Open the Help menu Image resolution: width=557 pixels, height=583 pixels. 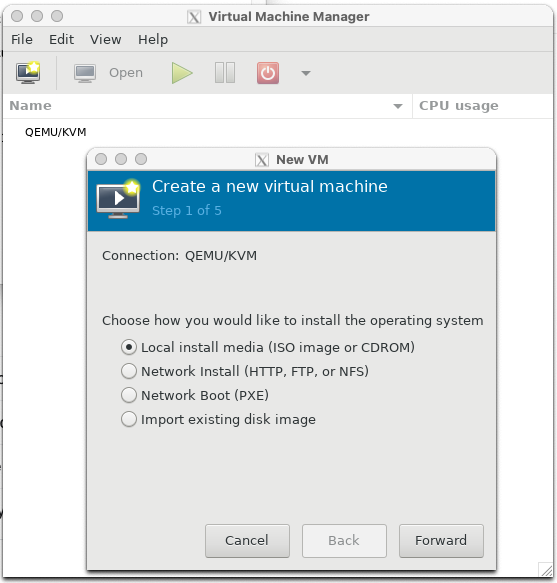(x=153, y=39)
